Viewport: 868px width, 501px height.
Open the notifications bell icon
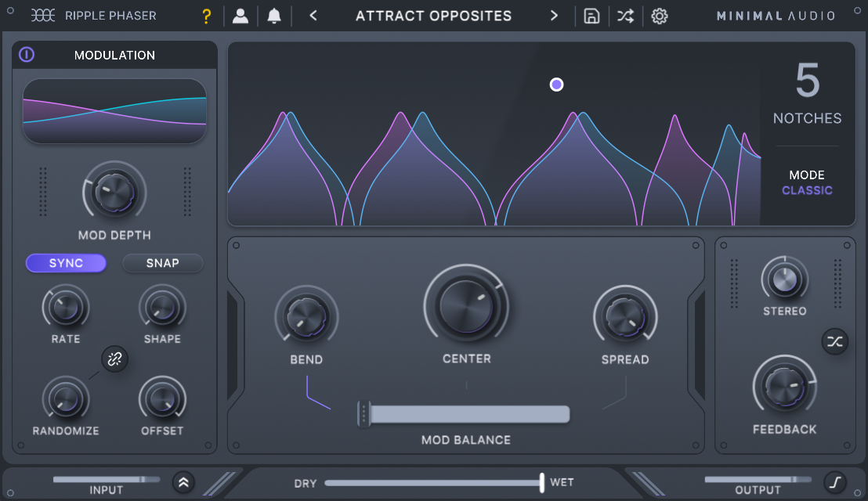point(274,16)
